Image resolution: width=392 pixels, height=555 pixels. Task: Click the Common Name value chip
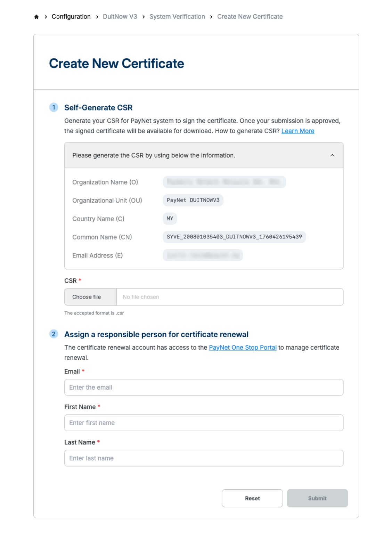click(234, 237)
